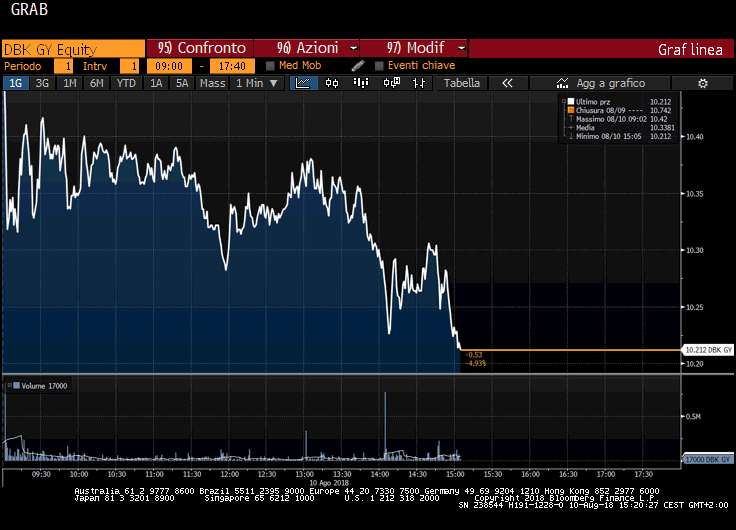The height and width of the screenshot is (530, 736).
Task: Open 95) Confronto
Action: click(x=200, y=48)
